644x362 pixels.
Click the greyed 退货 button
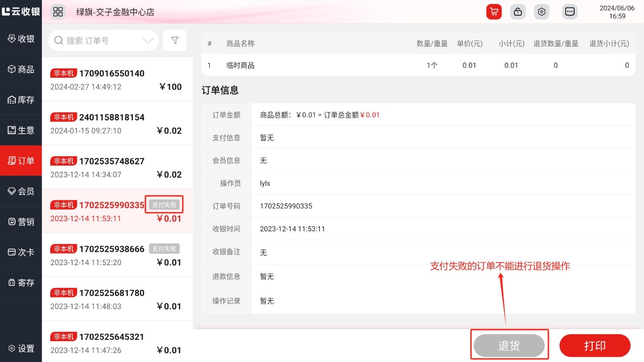pyautogui.click(x=509, y=346)
